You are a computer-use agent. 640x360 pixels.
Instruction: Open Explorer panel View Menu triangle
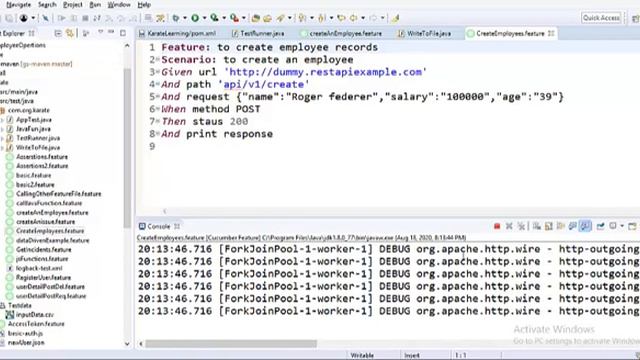(100, 32)
